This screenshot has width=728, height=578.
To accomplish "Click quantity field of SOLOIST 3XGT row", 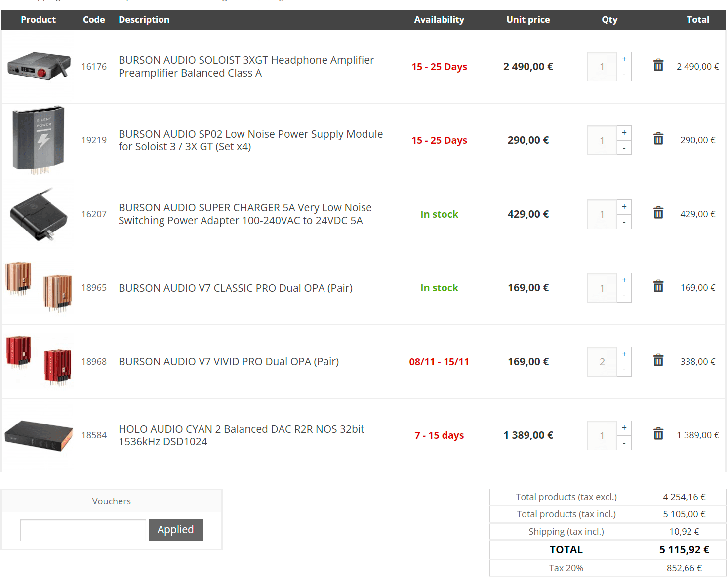I will [x=602, y=67].
